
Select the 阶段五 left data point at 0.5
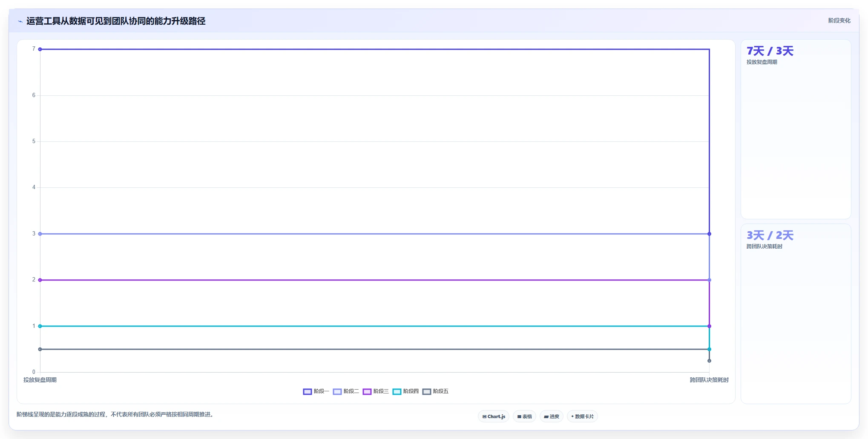(x=40, y=349)
